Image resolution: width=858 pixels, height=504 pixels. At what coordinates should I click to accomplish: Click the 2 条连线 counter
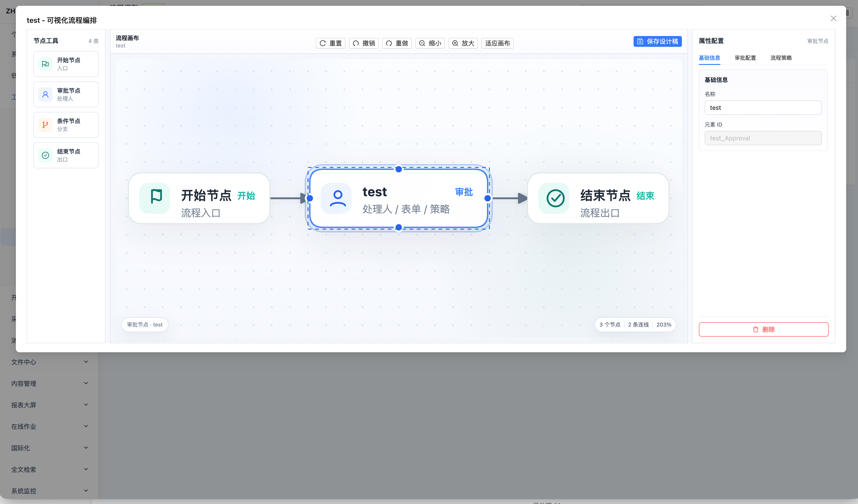[x=638, y=325]
